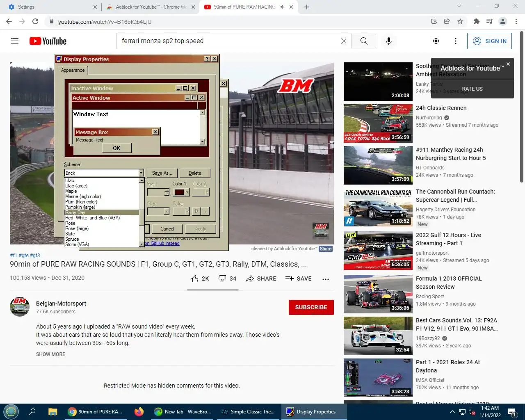This screenshot has width=525, height=420.
Task: Start voice search with the microphone
Action: click(389, 41)
